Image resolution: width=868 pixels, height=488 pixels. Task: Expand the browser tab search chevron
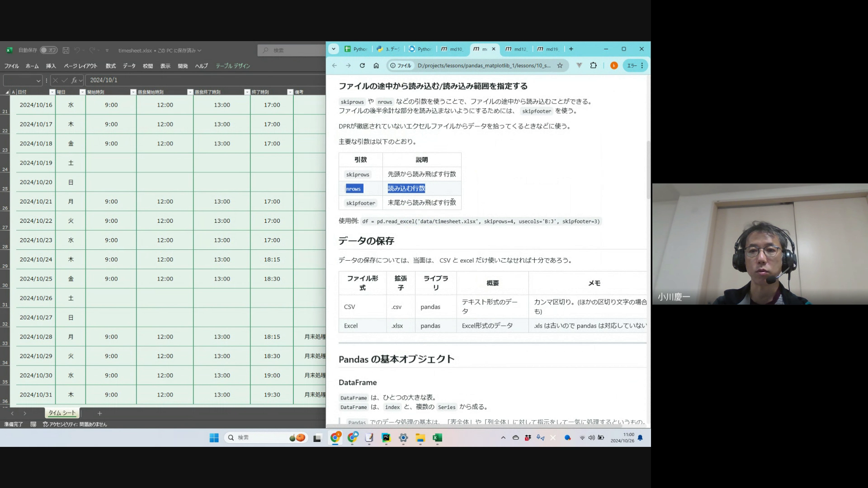(334, 49)
